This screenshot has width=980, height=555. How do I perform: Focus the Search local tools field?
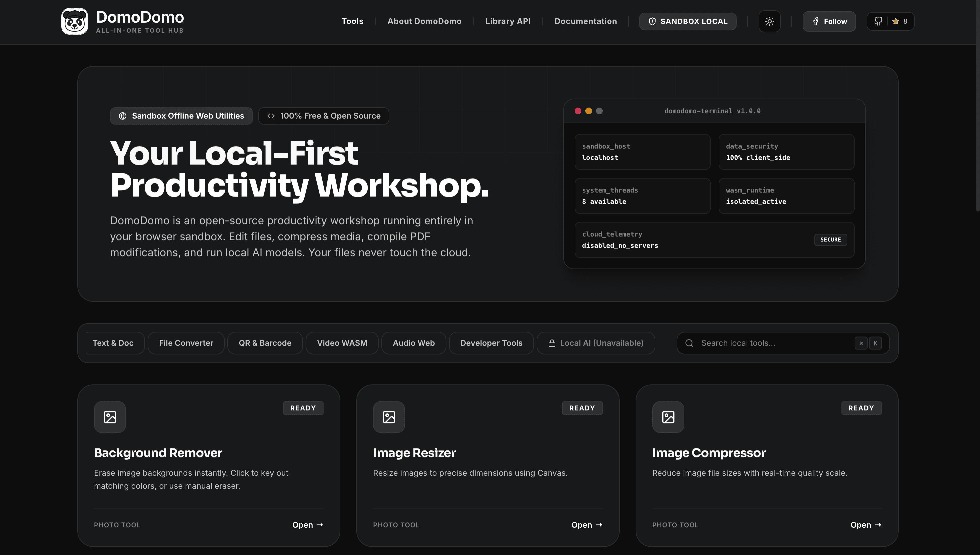[783, 343]
